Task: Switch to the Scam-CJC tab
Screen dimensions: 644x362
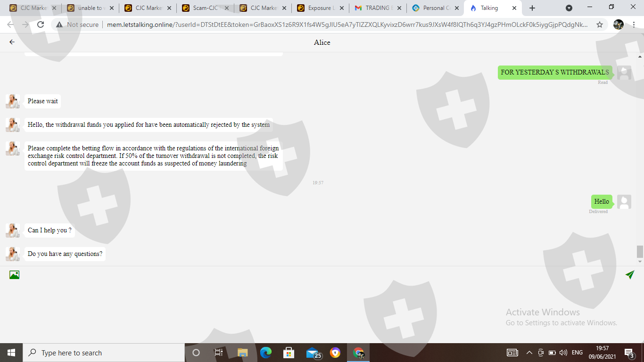Action: coord(205,8)
